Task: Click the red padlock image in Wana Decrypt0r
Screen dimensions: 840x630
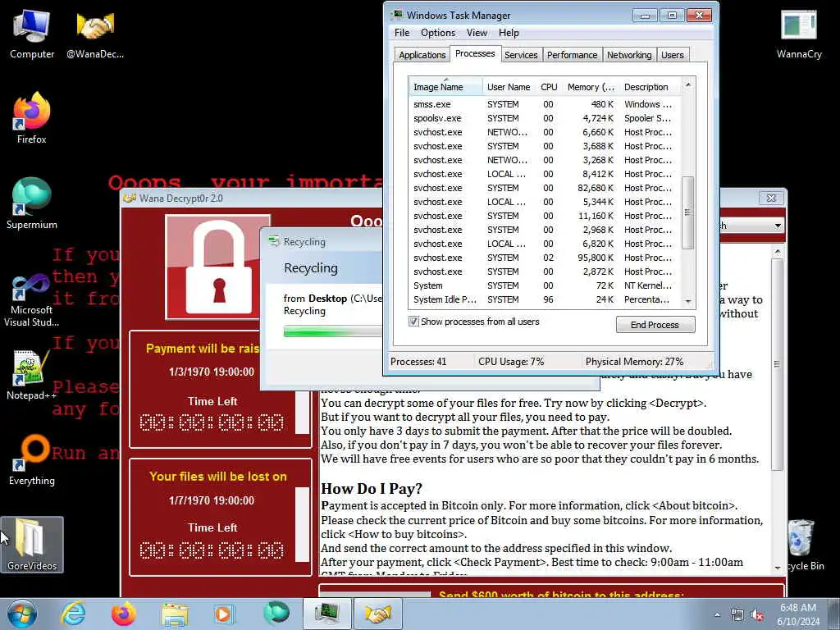Action: [x=217, y=267]
